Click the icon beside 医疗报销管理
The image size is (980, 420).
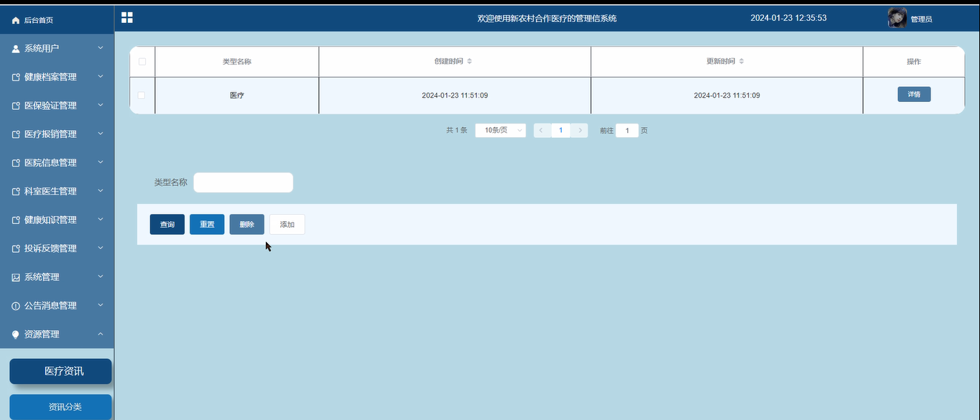tap(16, 134)
